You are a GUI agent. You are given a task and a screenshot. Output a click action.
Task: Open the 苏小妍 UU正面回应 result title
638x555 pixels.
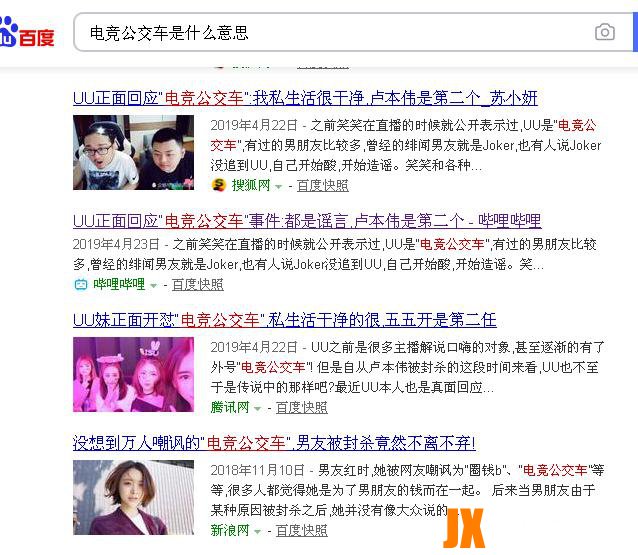click(305, 98)
